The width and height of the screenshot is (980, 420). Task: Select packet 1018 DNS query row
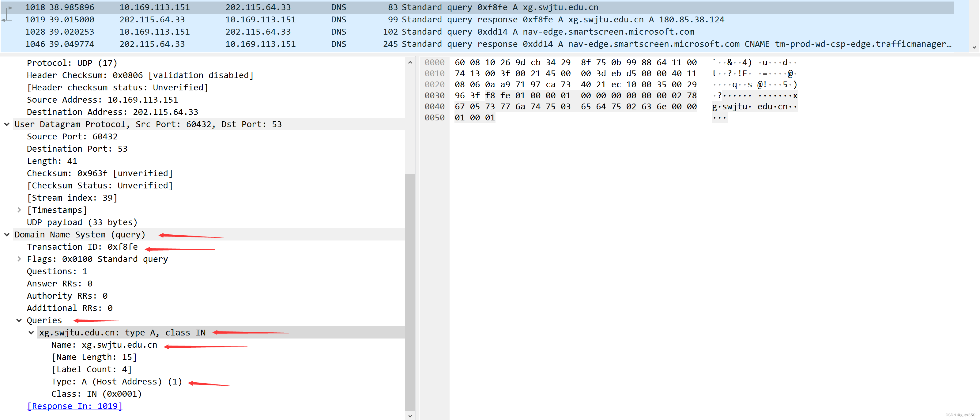(x=477, y=7)
